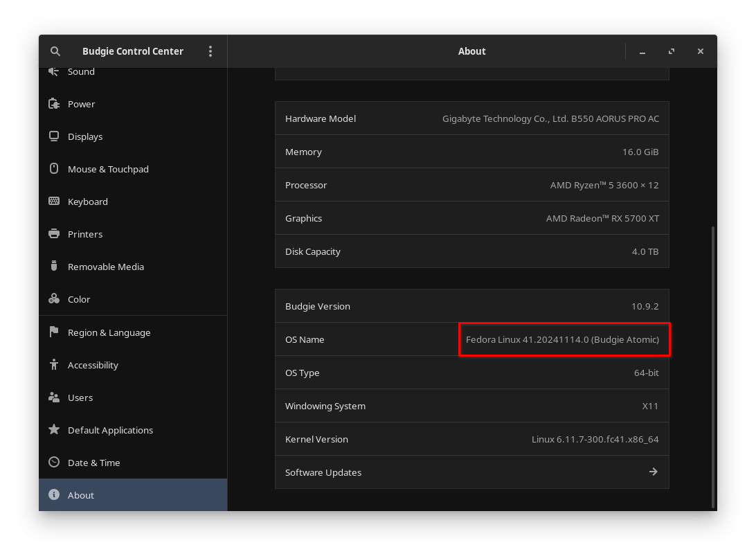The image size is (756, 554).
Task: Open Software Updates via arrow icon
Action: click(654, 472)
